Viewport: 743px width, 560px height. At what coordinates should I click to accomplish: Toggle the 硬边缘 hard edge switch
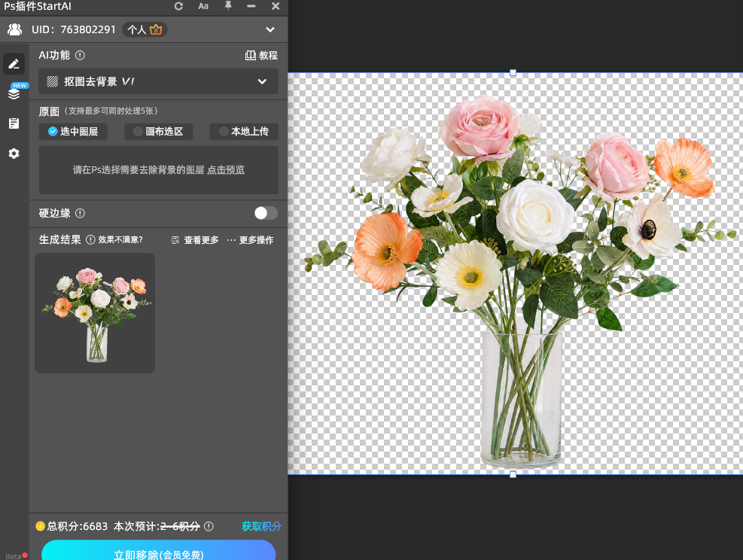pyautogui.click(x=266, y=213)
